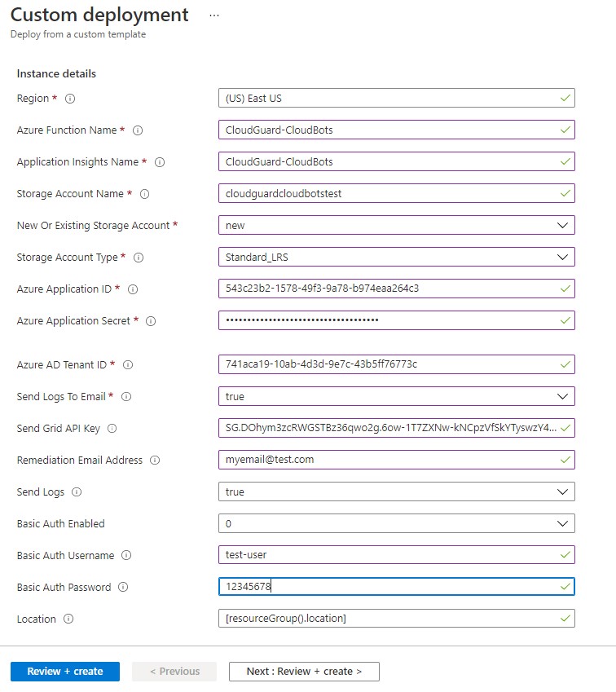
Task: Expand the Send Logs To Email dropdown
Action: point(396,396)
